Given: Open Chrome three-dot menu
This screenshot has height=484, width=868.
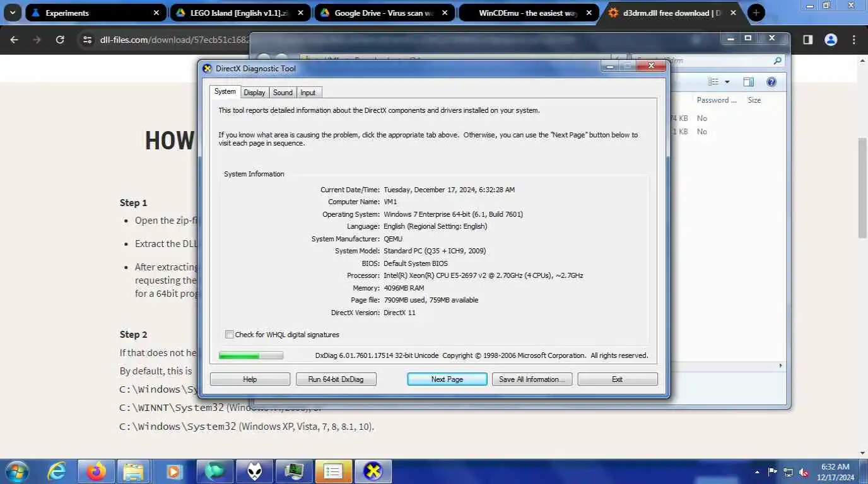Looking at the screenshot, I should (x=854, y=40).
